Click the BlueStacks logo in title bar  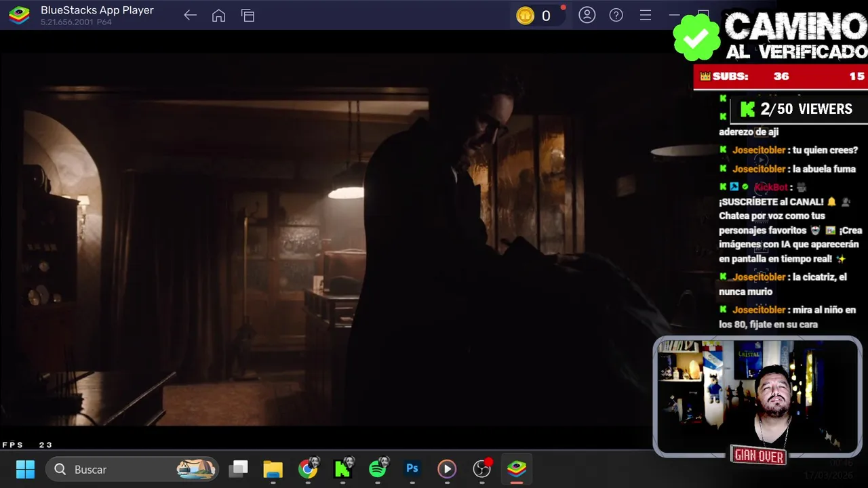click(x=19, y=15)
